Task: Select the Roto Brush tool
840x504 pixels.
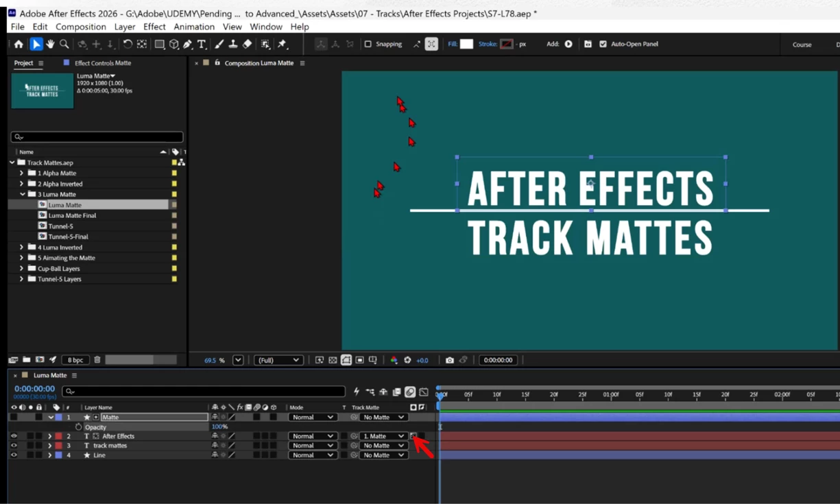Action: 265,44
